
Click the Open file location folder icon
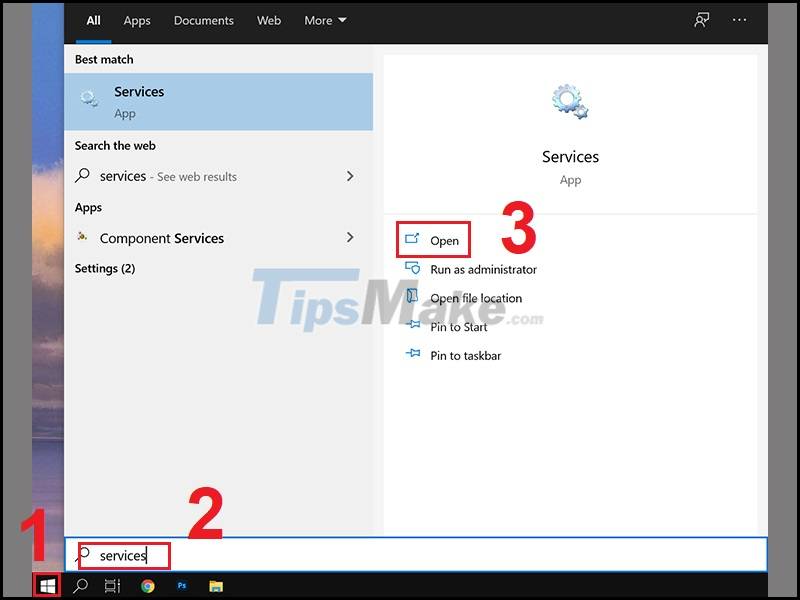coord(410,298)
